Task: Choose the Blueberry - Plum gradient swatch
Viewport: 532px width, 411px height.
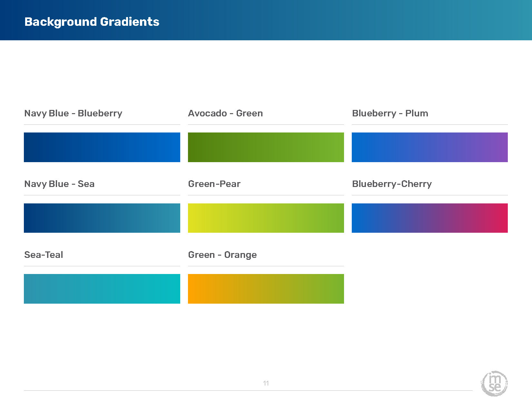Action: tap(429, 147)
